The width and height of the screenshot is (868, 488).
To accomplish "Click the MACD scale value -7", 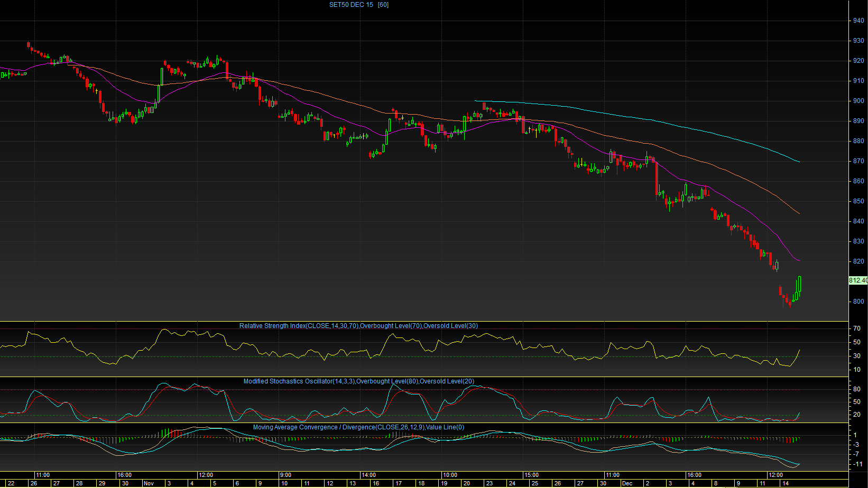I will (855, 454).
